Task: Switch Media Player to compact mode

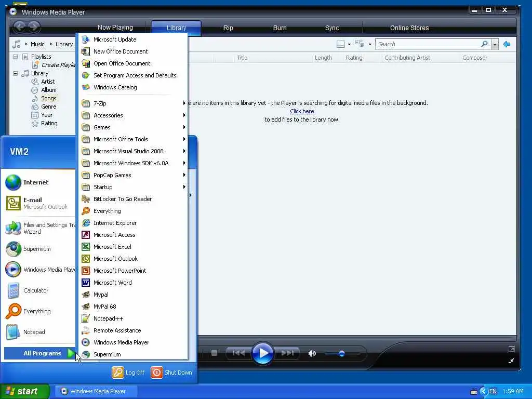Action: click(x=511, y=361)
